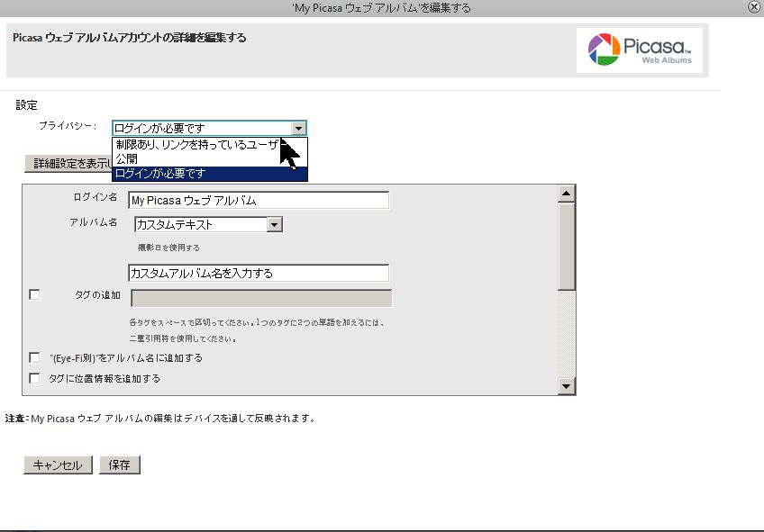Click the 保存 save button

click(119, 464)
